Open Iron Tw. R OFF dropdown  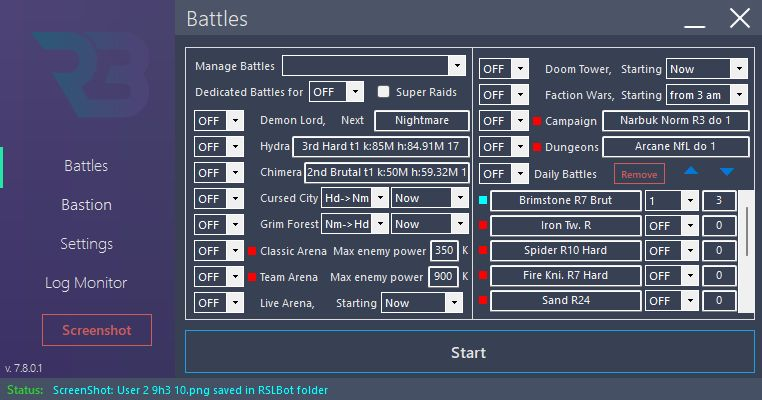[672, 226]
